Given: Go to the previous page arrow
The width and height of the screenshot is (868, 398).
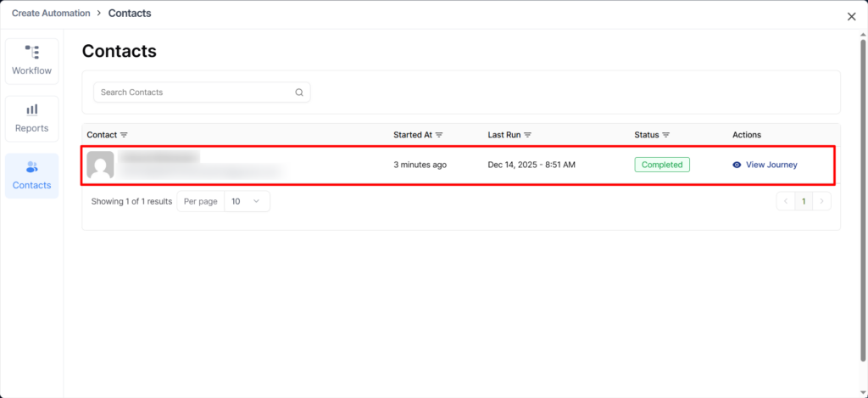Looking at the screenshot, I should coord(785,201).
